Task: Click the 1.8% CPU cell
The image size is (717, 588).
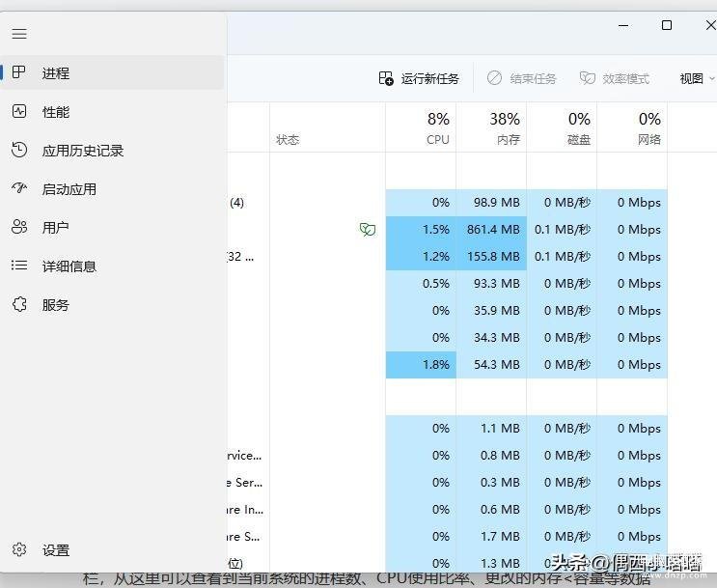Action: pos(421,365)
